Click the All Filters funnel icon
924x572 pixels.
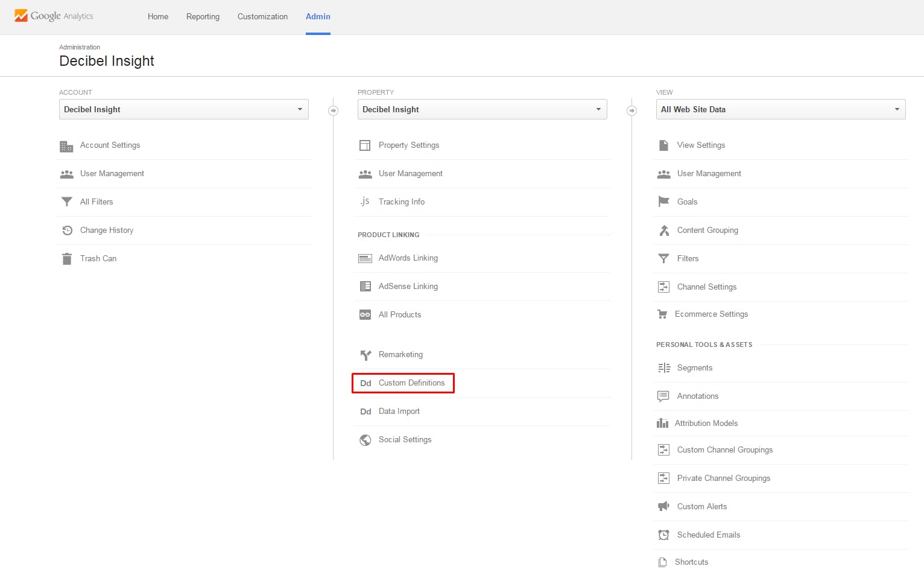[66, 202]
